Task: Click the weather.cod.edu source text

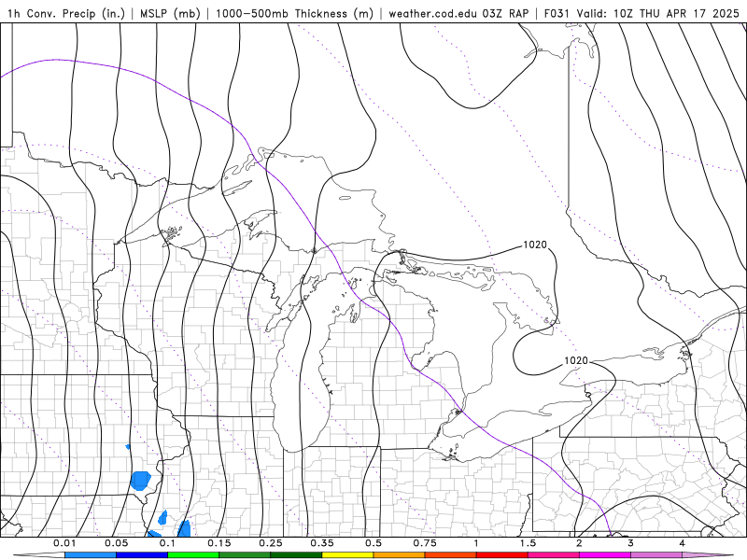Action: tap(433, 13)
